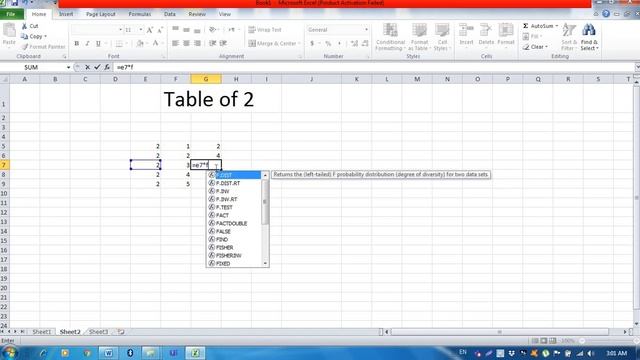The height and width of the screenshot is (360, 640).
Task: Click Format as Table button
Action: click(419, 37)
